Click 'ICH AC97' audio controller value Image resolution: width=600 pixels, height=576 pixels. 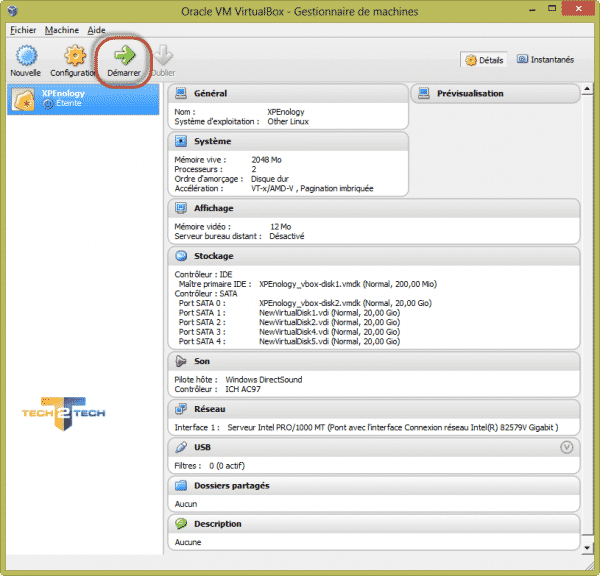coord(243,390)
